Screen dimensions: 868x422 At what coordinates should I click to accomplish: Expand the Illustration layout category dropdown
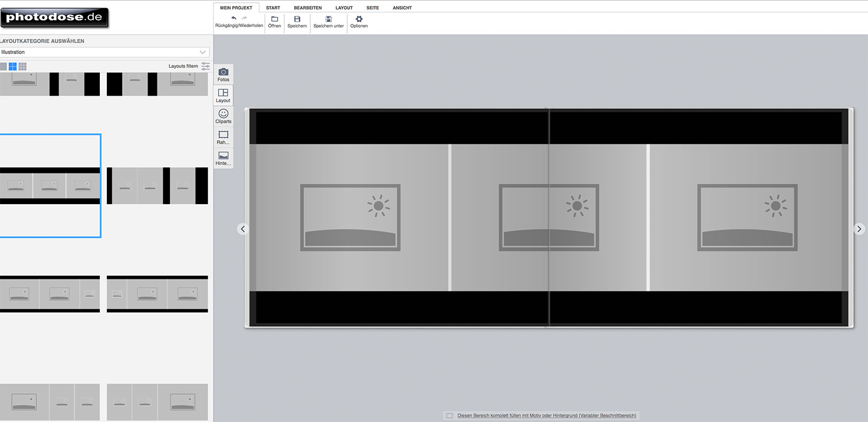(x=104, y=52)
